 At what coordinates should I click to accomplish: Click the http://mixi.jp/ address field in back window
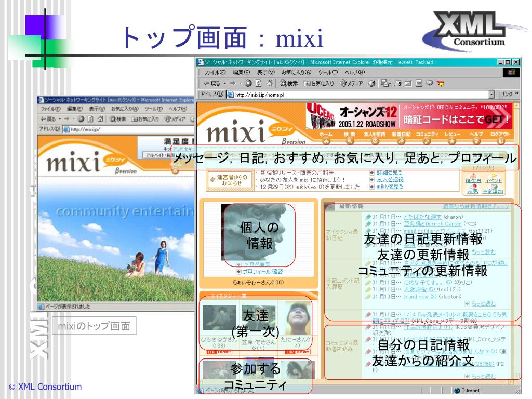tap(129, 129)
